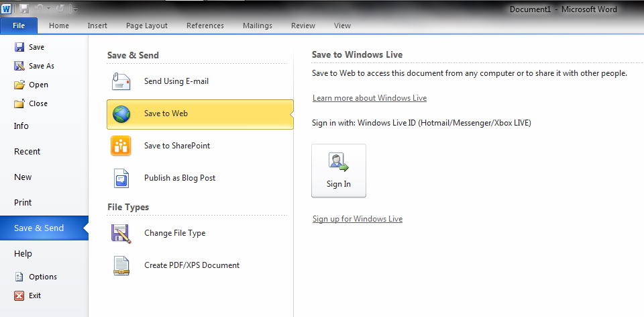Switch to the Insert ribbon tab
644x317 pixels.
pos(97,26)
